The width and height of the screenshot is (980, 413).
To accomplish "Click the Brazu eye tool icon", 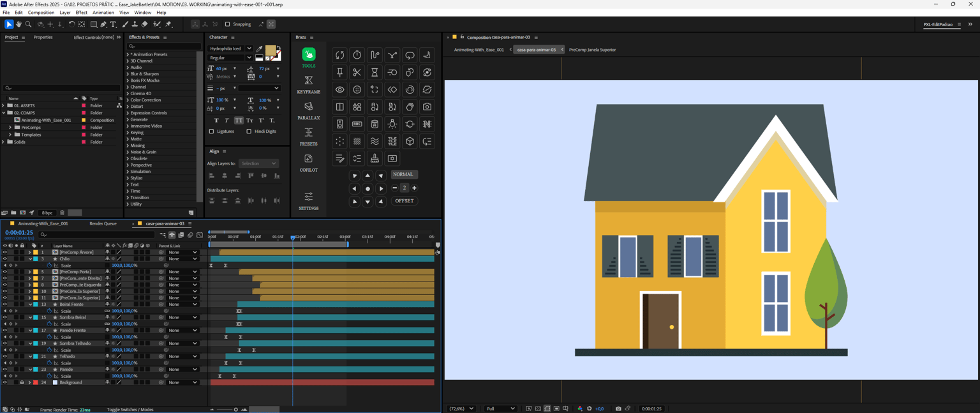I will 340,89.
